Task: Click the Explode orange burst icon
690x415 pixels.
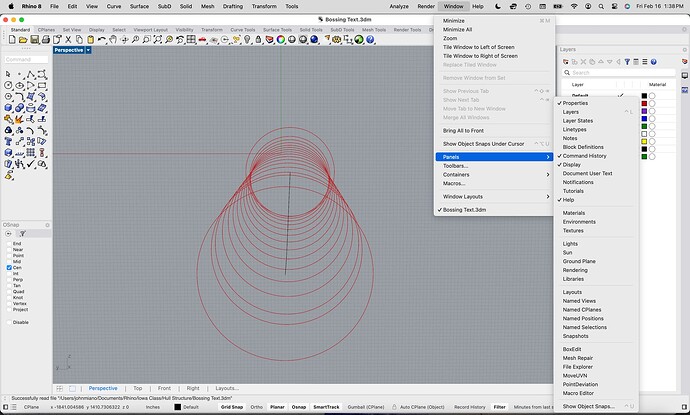Action: [19, 119]
